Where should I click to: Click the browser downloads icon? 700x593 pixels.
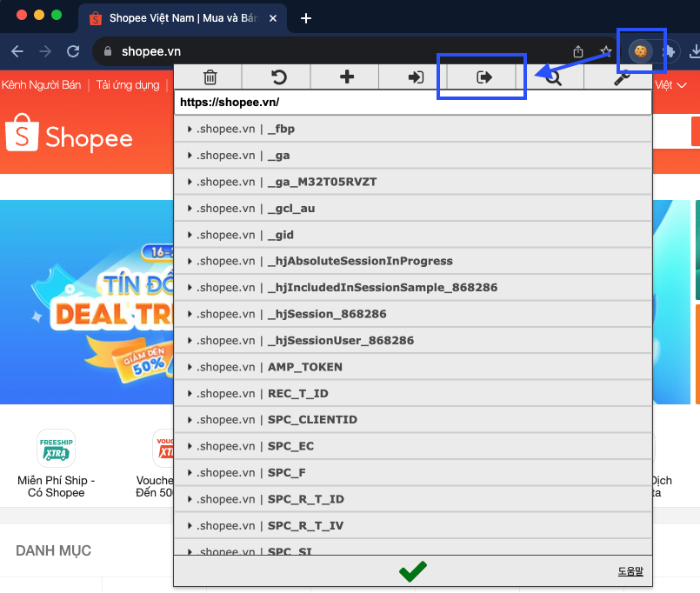click(694, 51)
